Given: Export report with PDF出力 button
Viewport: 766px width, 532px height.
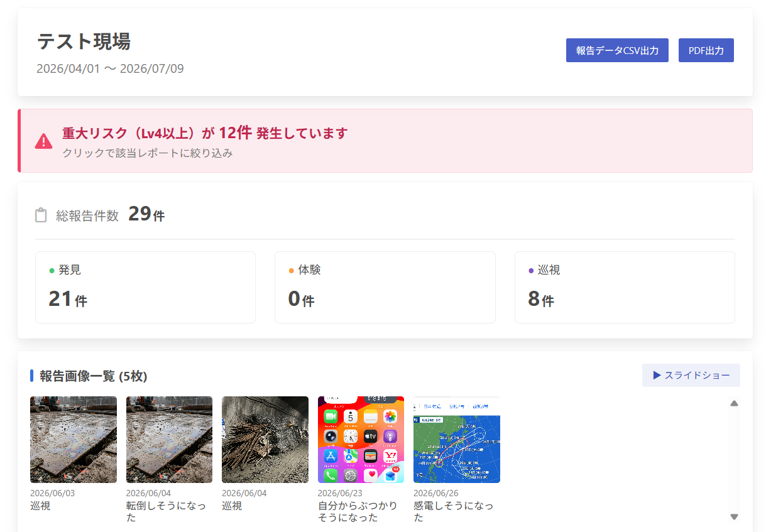Looking at the screenshot, I should point(706,50).
